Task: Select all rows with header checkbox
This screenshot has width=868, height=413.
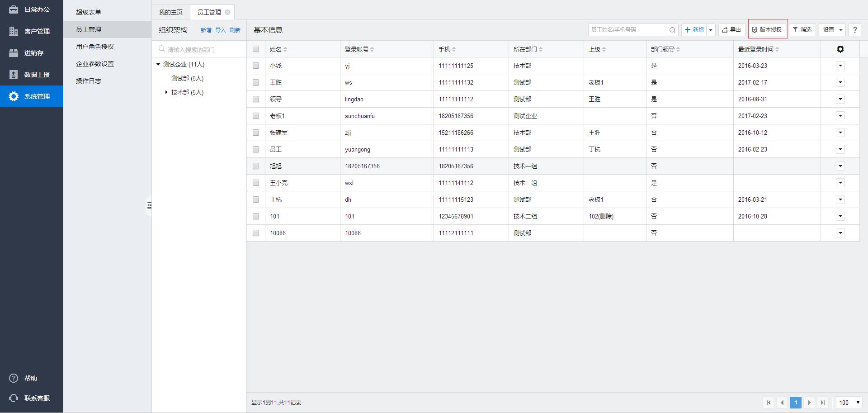Action: 256,49
